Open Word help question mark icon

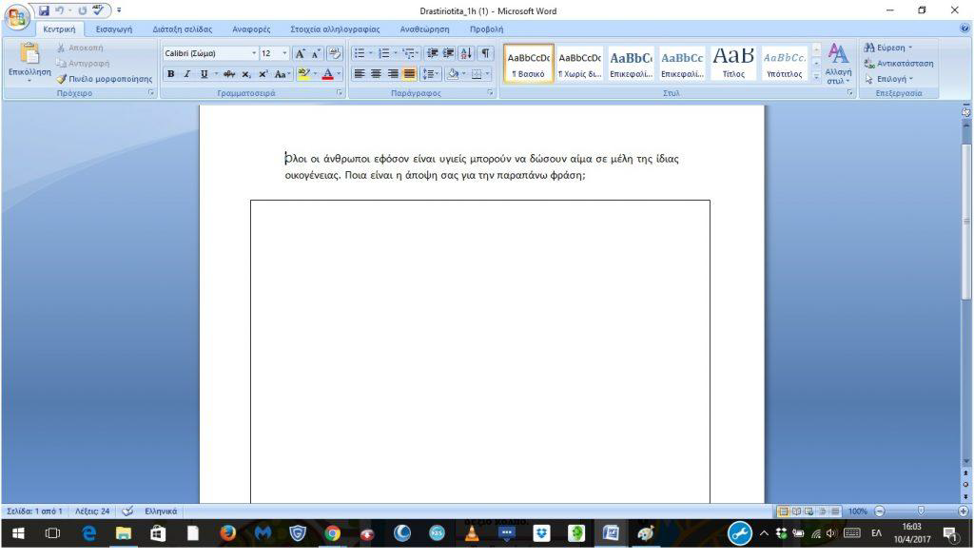[964, 29]
